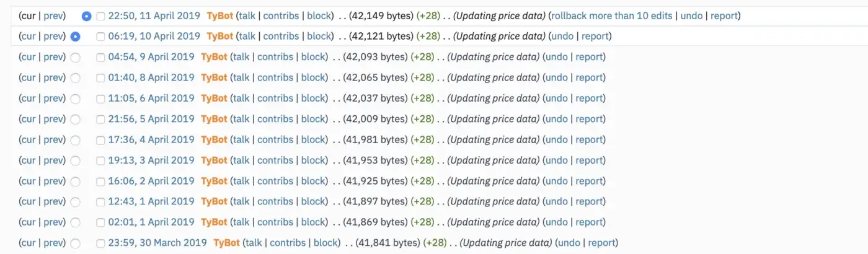Click 'cur' diff link for 01:40, 8 April row
Screen dimensions: 868x254
[x=27, y=77]
